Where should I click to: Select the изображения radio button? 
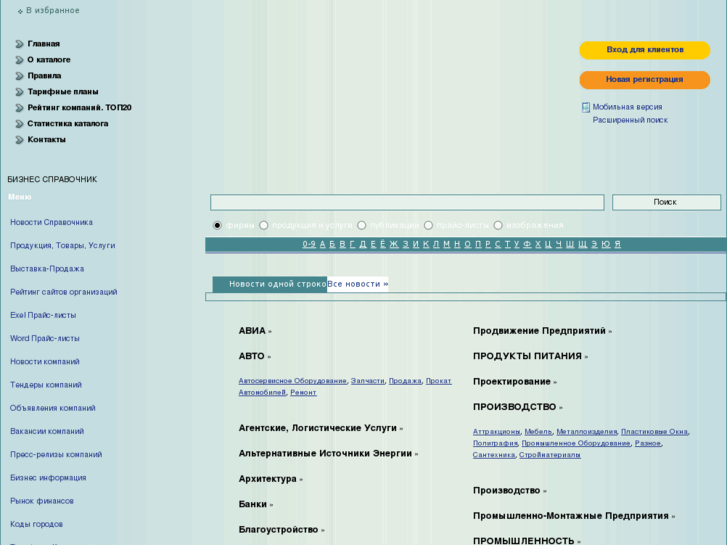pyautogui.click(x=497, y=225)
